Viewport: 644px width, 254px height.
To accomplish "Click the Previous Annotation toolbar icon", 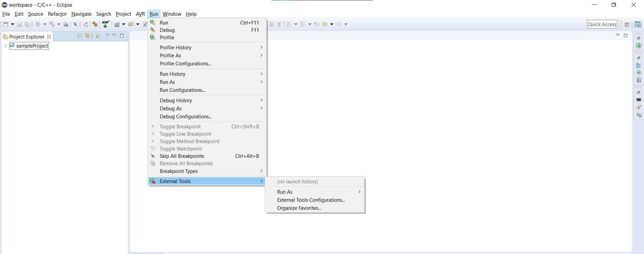I will pyautogui.click(x=303, y=24).
